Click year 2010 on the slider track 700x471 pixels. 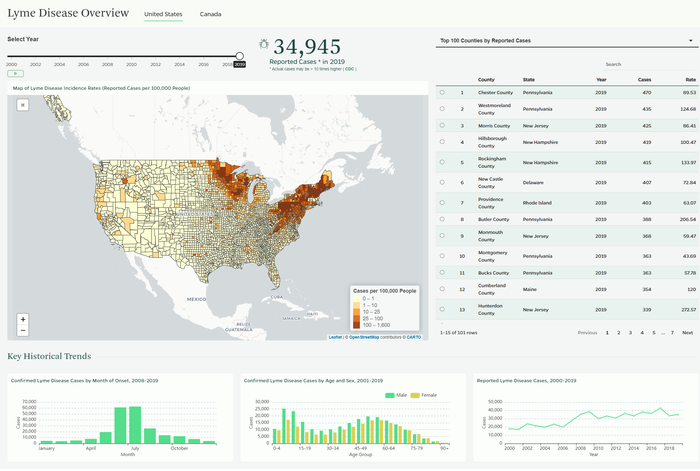pyautogui.click(x=131, y=56)
